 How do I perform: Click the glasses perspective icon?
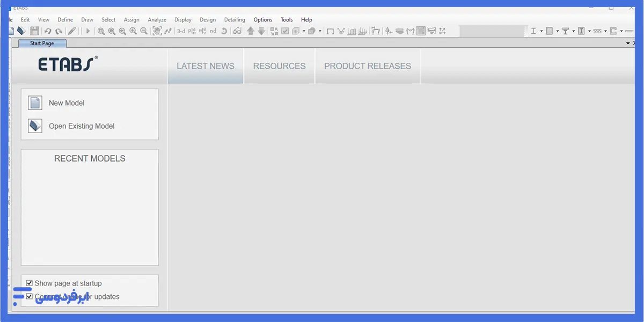pos(237,31)
